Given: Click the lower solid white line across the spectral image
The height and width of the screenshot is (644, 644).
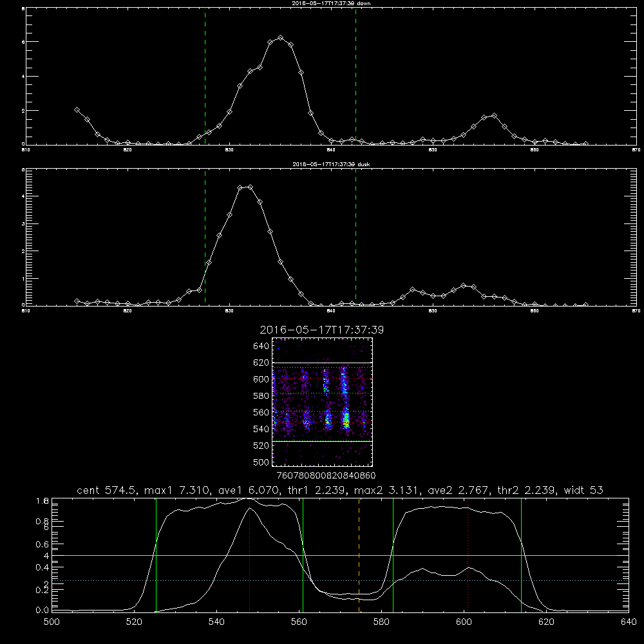Looking at the screenshot, I should [x=322, y=441].
